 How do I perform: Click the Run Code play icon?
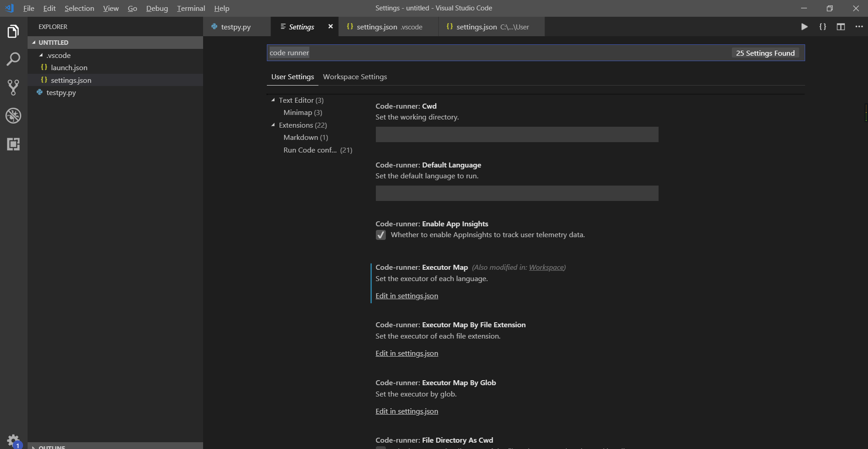[804, 27]
